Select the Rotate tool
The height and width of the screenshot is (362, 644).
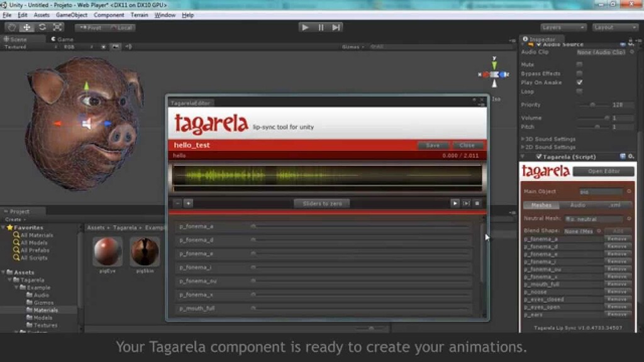42,27
